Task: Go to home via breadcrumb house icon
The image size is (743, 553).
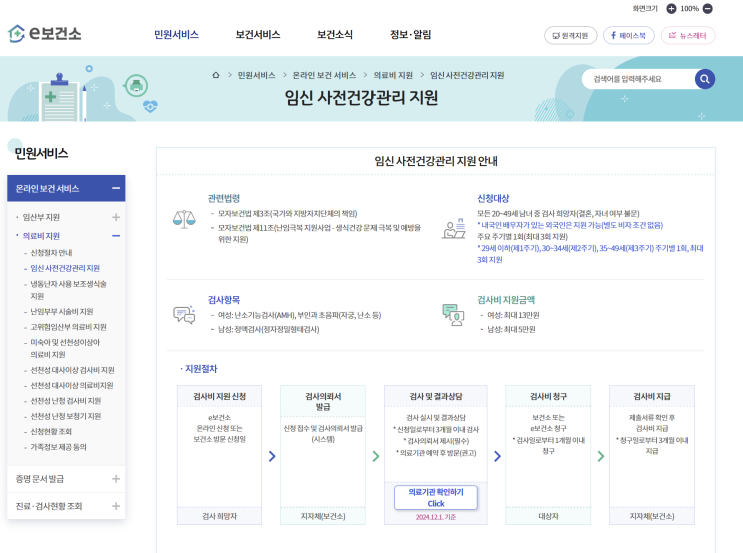Action: (216, 75)
